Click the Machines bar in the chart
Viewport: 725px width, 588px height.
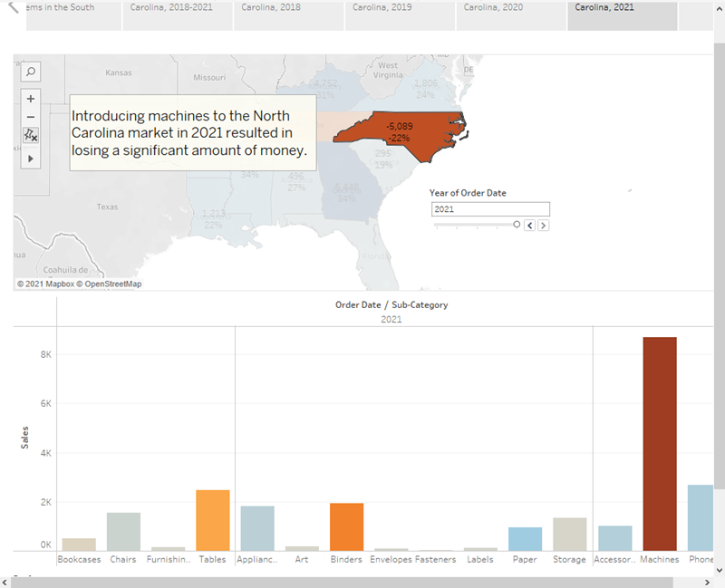coord(660,444)
